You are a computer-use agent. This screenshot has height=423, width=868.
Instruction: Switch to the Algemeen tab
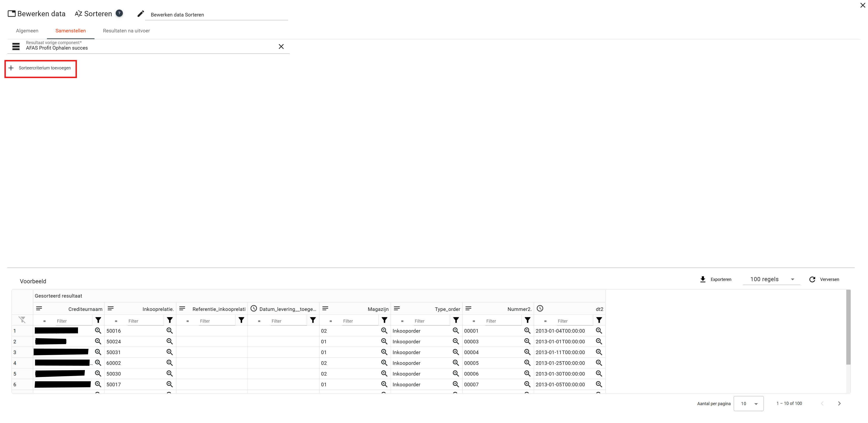(27, 31)
